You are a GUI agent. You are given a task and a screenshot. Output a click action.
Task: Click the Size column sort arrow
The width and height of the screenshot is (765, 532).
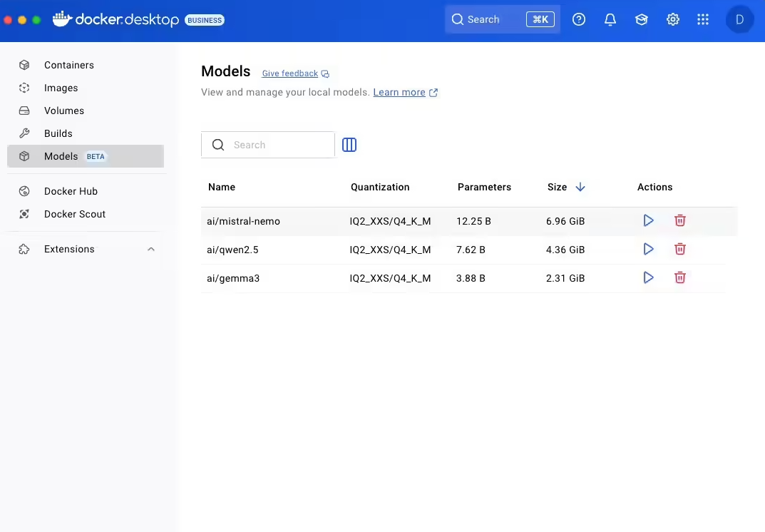[x=580, y=187]
